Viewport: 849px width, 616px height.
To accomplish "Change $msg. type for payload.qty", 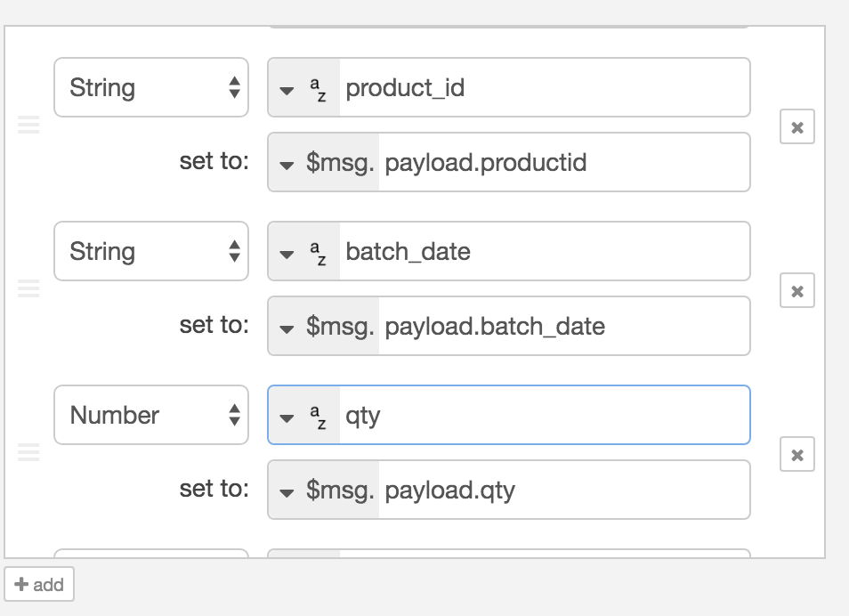I will click(x=324, y=490).
